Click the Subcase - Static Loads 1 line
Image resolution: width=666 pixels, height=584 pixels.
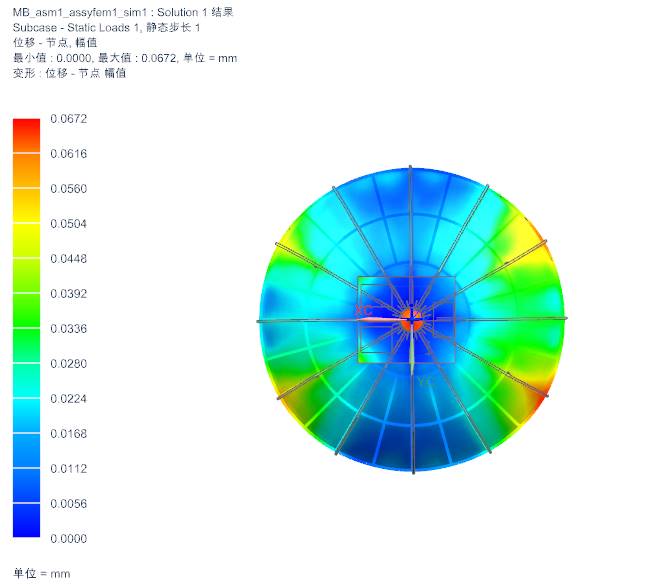click(x=106, y=27)
